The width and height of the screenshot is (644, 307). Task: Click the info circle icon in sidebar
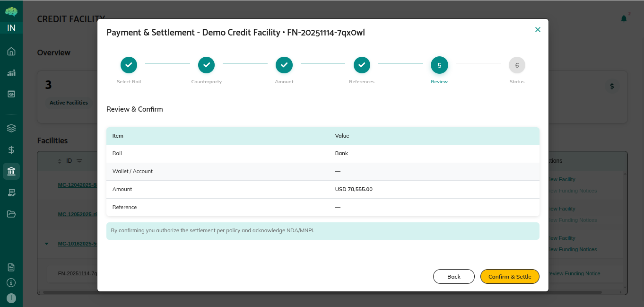click(11, 282)
